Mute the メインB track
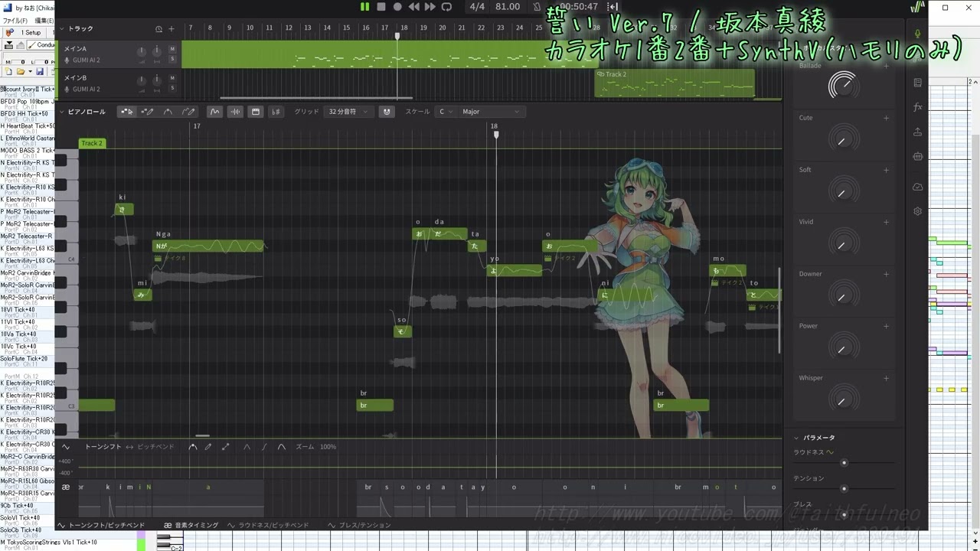 173,78
